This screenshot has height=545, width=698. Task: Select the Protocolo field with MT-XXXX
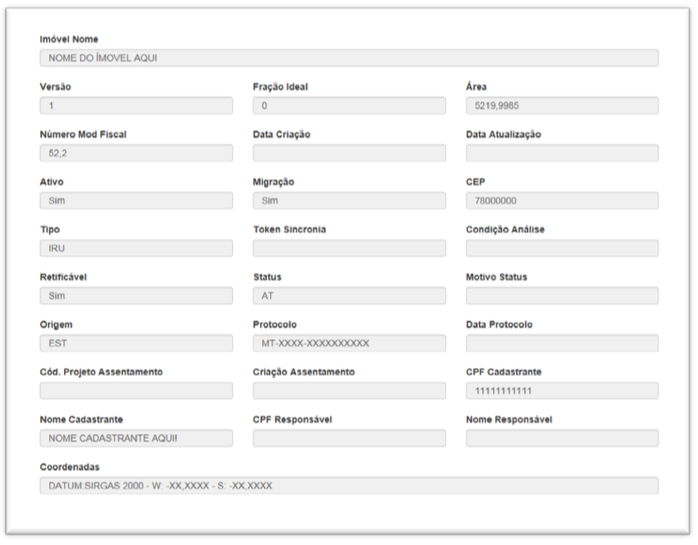tap(349, 343)
